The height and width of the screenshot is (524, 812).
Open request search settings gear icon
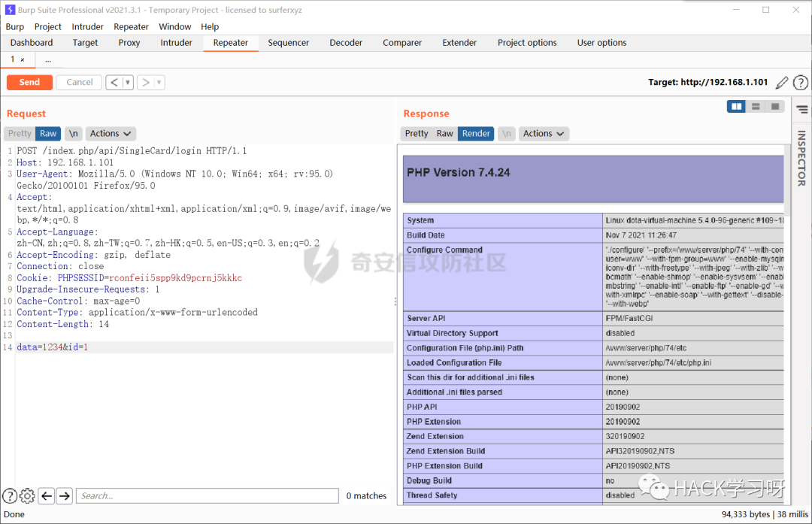(x=27, y=496)
